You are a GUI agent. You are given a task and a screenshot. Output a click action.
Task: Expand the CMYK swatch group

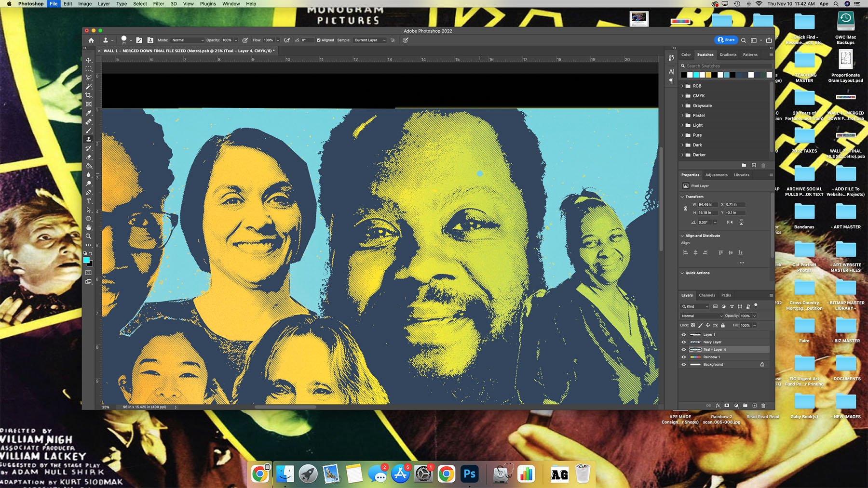point(682,96)
